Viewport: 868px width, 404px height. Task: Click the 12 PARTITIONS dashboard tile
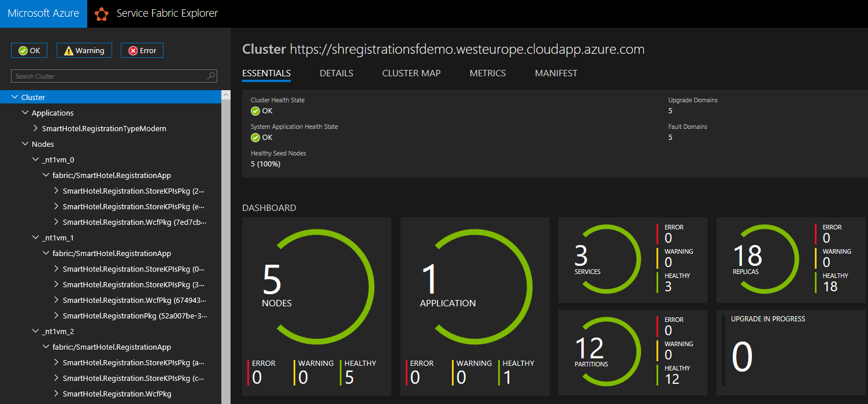[x=632, y=352]
